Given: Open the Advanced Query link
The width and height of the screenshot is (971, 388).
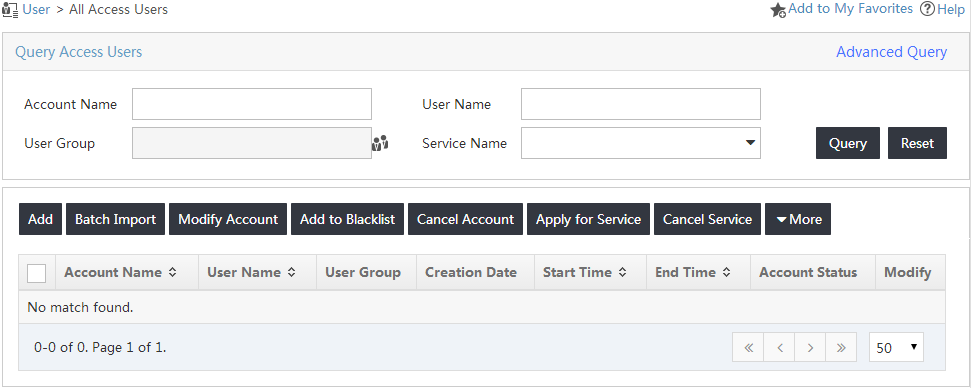Looking at the screenshot, I should [891, 52].
